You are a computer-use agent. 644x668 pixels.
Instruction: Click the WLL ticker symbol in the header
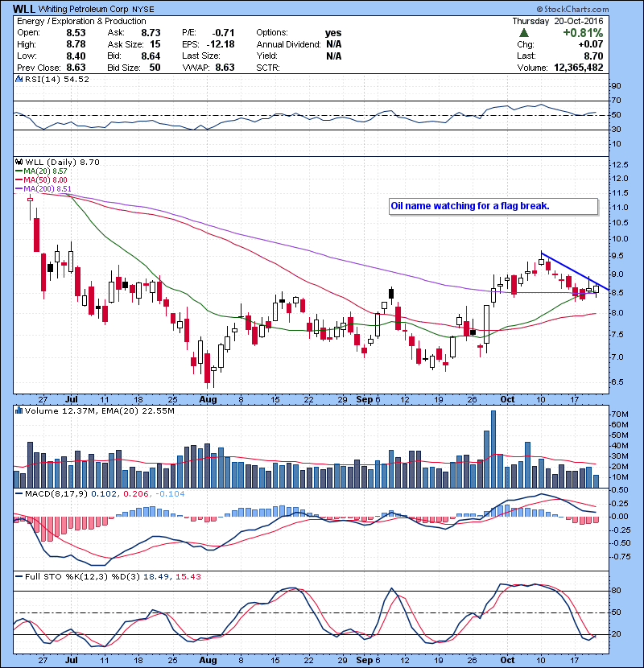tap(24, 9)
